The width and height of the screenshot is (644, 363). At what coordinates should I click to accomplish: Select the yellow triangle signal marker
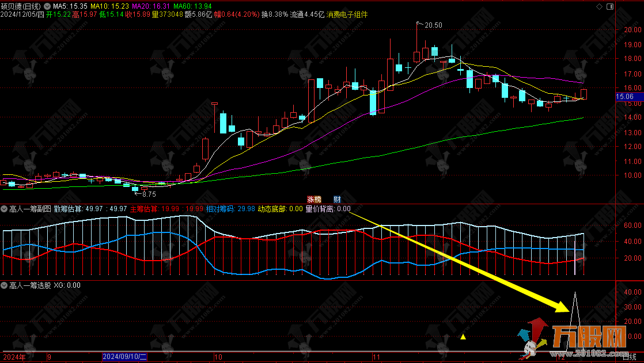tap(463, 337)
